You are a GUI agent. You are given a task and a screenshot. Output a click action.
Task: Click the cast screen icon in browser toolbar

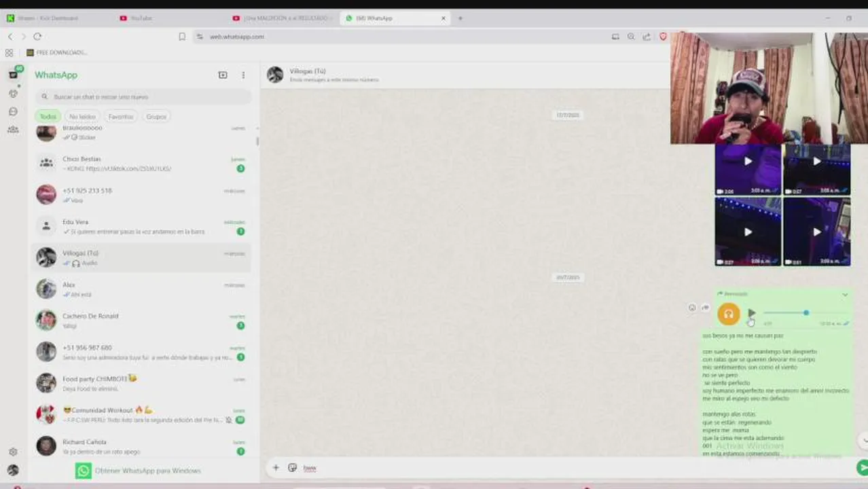[615, 37]
